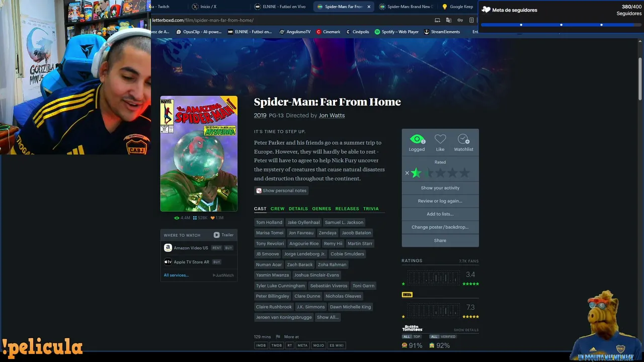Click BUY for Apple TV Store AR
Viewport: 644px width, 362px height.
(x=217, y=262)
